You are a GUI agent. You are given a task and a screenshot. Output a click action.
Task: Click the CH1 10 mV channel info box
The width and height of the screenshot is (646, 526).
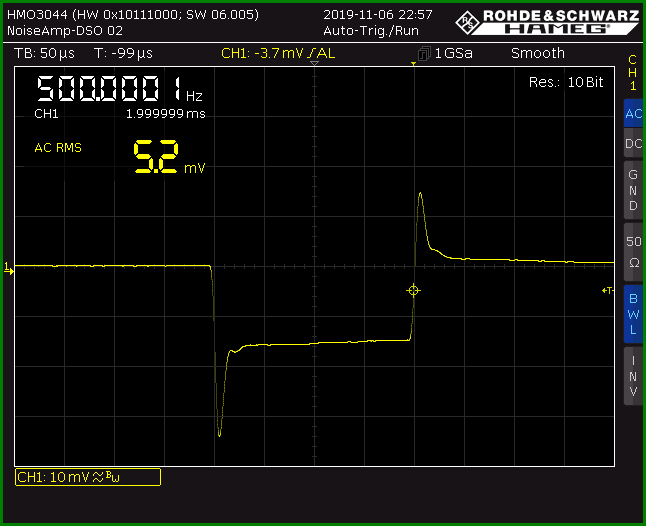pos(88,477)
